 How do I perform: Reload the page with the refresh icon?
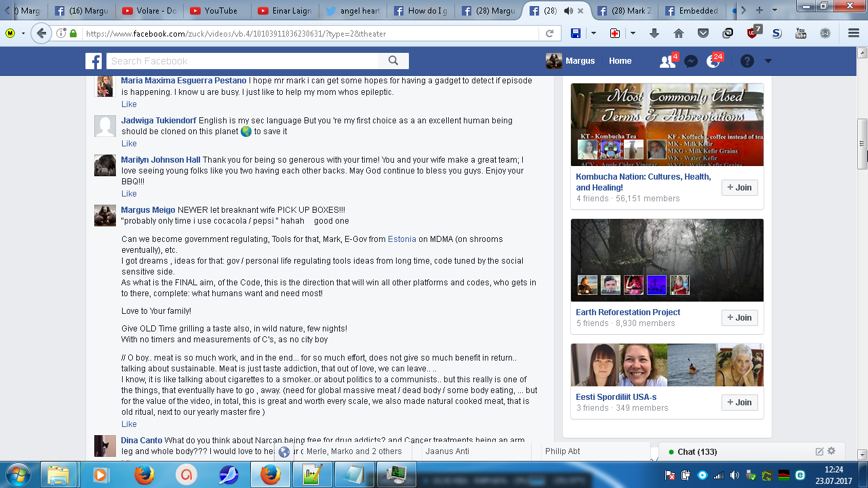pos(550,33)
